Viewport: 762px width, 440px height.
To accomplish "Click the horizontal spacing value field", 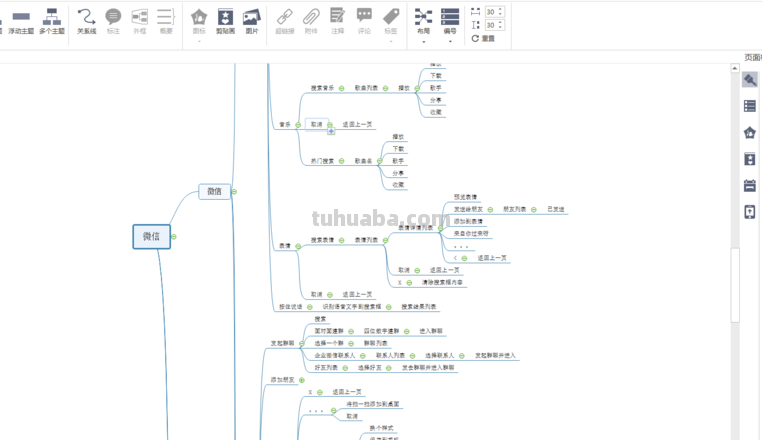I will pos(491,12).
